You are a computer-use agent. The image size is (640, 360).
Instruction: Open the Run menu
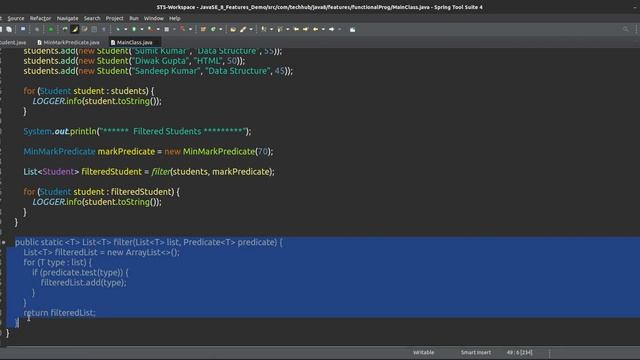(134, 18)
